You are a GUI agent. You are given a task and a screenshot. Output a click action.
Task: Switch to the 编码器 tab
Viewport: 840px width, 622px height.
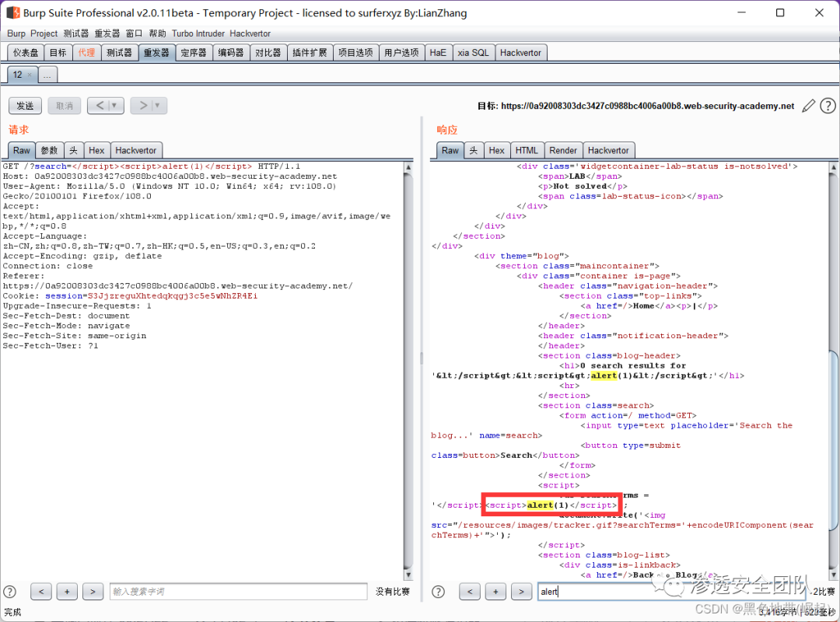[x=231, y=53]
